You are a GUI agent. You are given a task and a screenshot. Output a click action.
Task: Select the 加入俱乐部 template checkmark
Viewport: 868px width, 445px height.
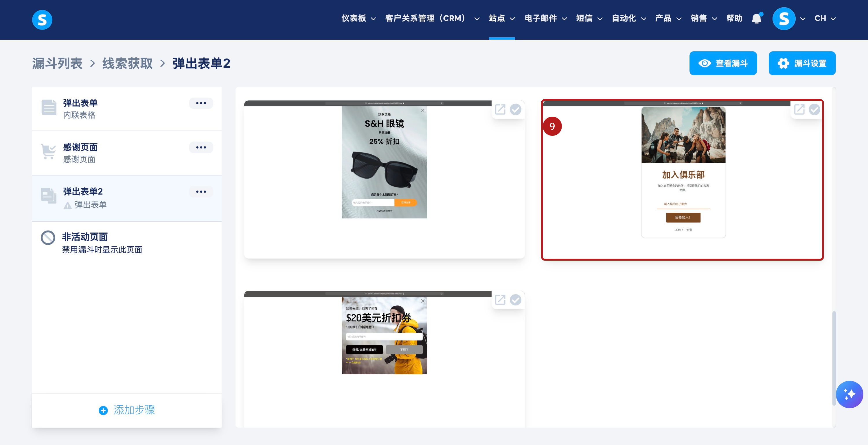(814, 109)
